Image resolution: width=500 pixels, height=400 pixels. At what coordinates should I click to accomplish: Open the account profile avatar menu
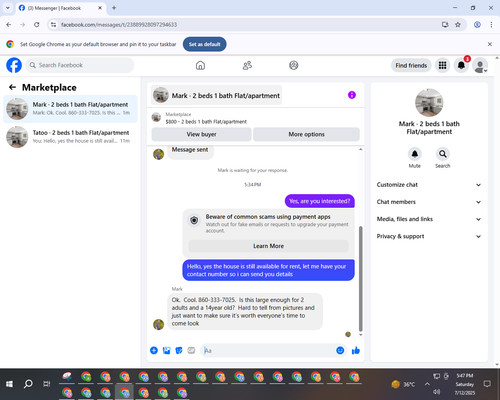tap(480, 65)
